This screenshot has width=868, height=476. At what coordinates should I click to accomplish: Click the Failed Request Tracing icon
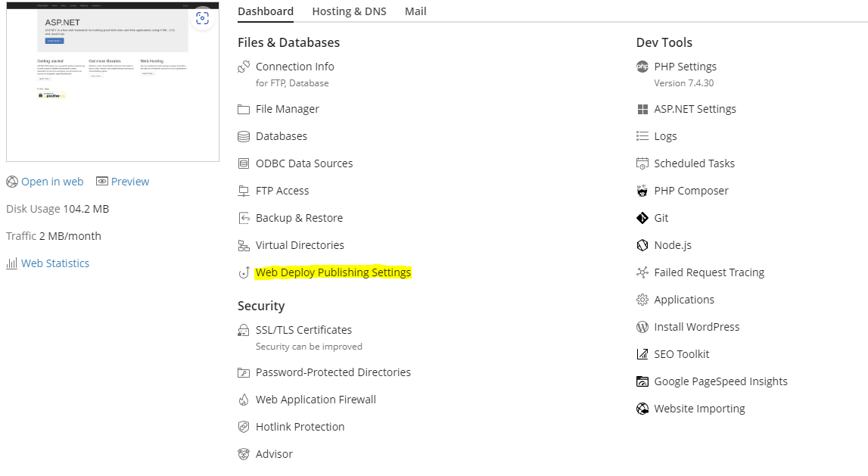pyautogui.click(x=642, y=272)
